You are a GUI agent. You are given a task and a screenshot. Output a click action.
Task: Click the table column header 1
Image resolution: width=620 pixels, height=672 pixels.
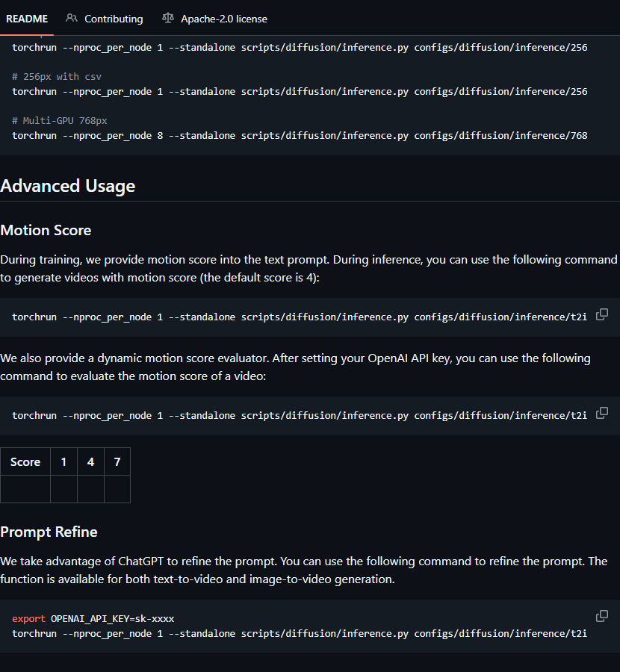coord(63,461)
